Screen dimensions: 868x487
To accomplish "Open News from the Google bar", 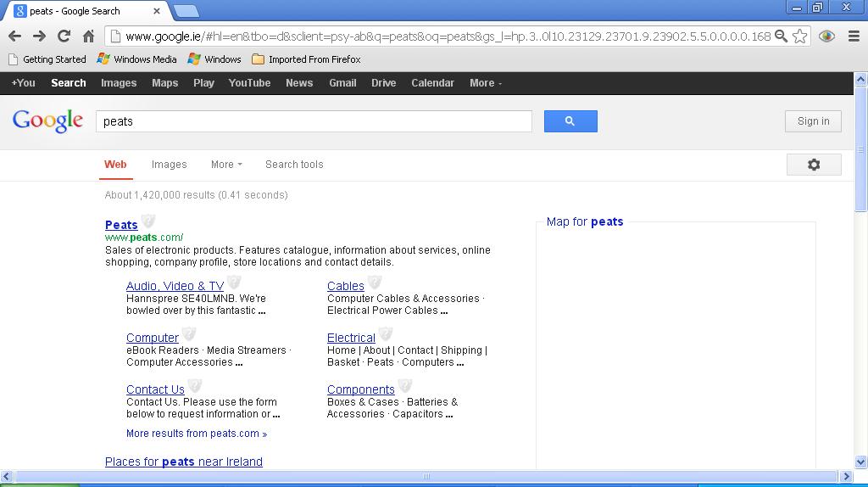I will click(299, 83).
